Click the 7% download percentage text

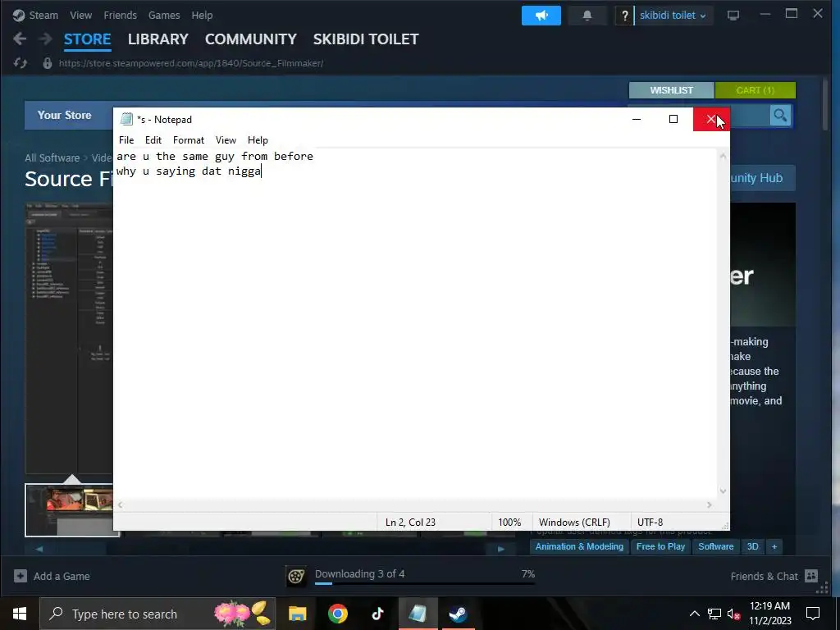pyautogui.click(x=528, y=573)
